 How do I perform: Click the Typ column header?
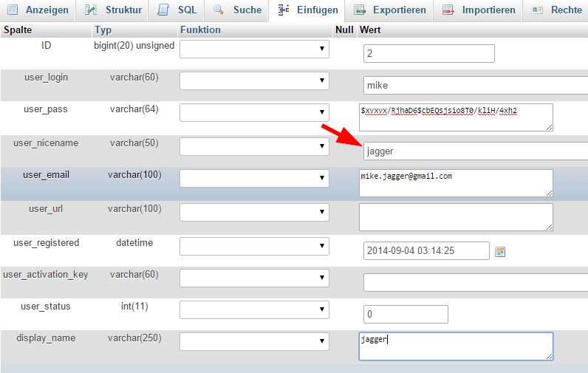click(x=103, y=30)
